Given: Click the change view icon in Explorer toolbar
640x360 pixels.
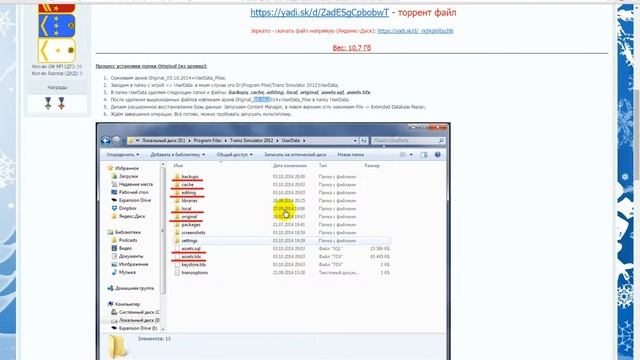Looking at the screenshot, I should 403,155.
